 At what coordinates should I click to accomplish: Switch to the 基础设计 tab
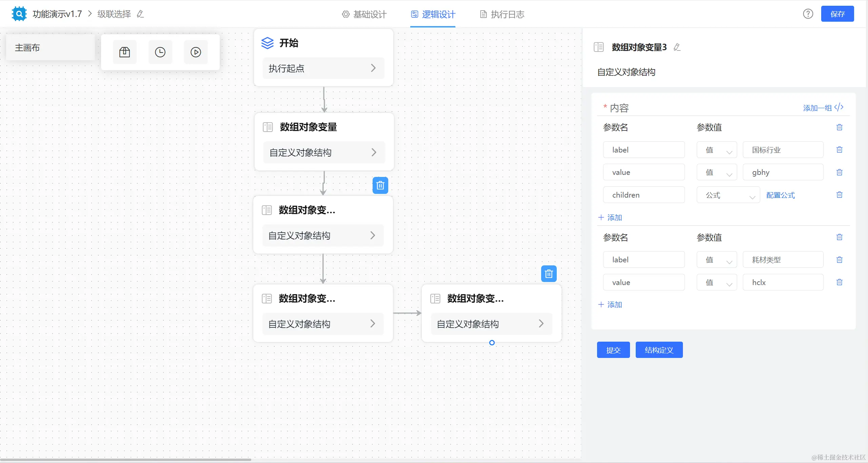(364, 14)
